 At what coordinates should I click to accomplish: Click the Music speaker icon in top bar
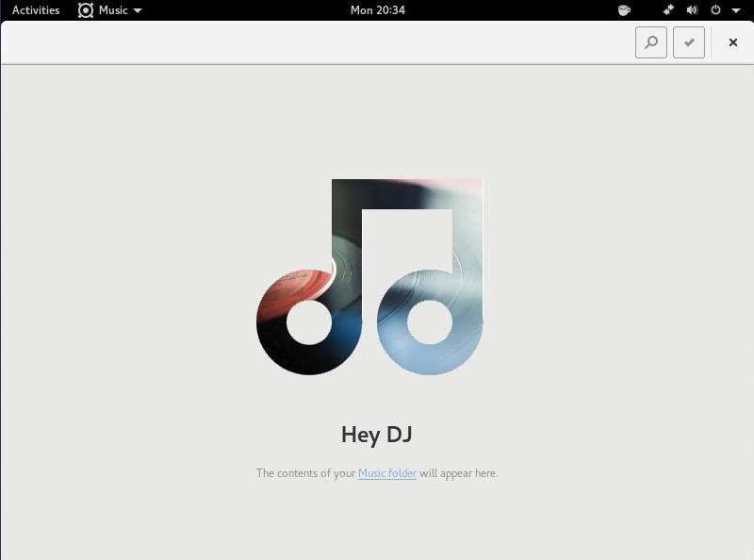tap(86, 10)
